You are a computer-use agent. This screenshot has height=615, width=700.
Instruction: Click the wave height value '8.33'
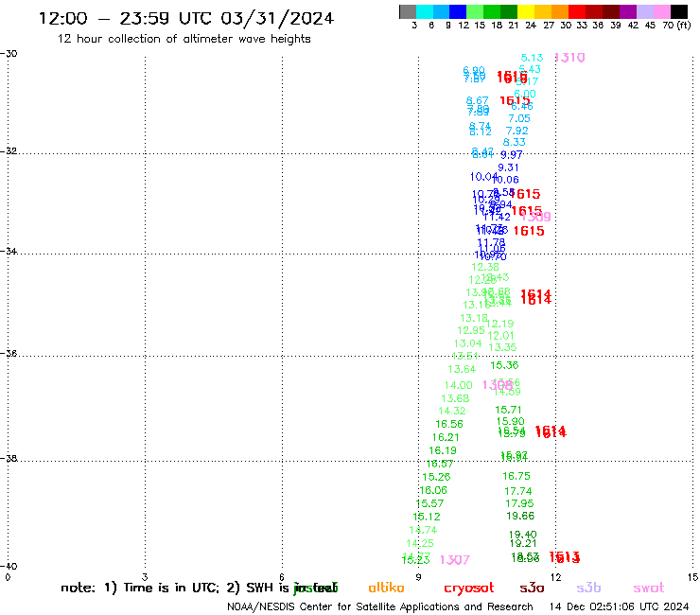515,142
